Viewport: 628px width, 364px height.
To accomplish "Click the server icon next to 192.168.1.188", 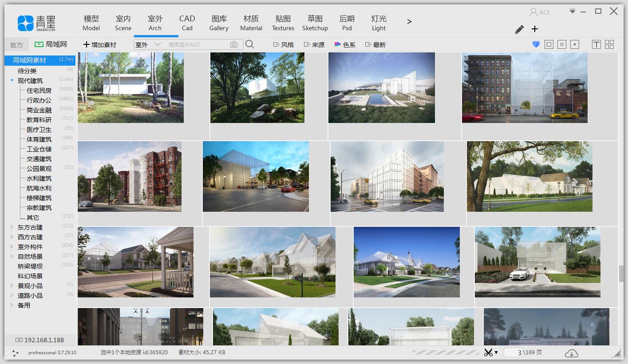I will click(x=19, y=340).
